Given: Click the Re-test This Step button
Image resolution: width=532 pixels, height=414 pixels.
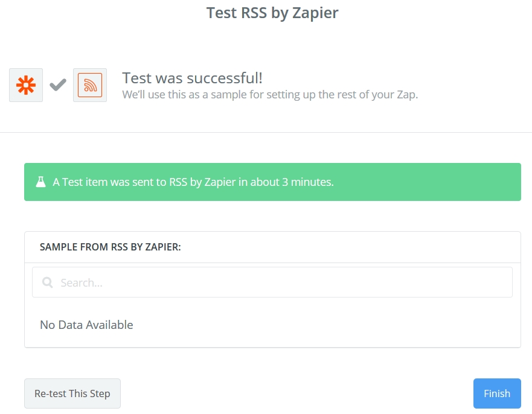Looking at the screenshot, I should (72, 393).
